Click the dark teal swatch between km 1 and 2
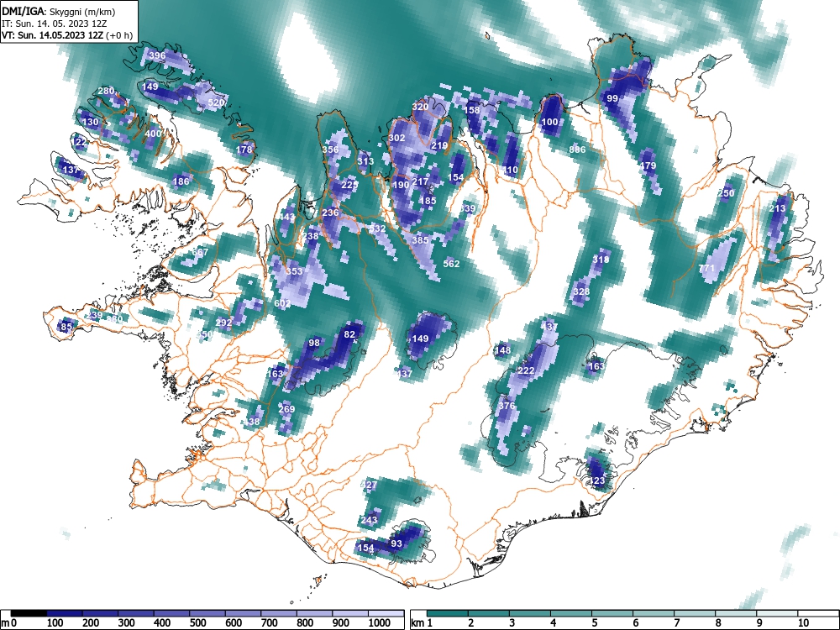This screenshot has width=840, height=630. pos(448,613)
